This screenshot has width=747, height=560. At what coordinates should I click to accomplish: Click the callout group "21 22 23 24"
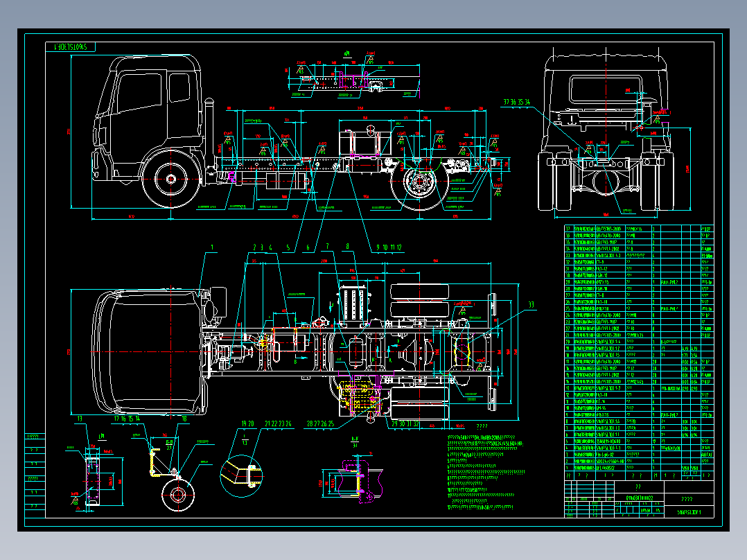(279, 423)
